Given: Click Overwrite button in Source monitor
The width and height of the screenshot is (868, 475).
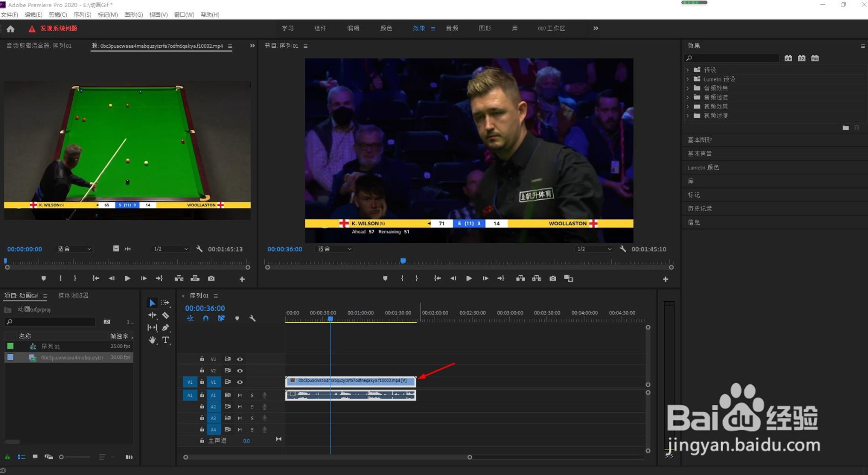Looking at the screenshot, I should click(195, 278).
